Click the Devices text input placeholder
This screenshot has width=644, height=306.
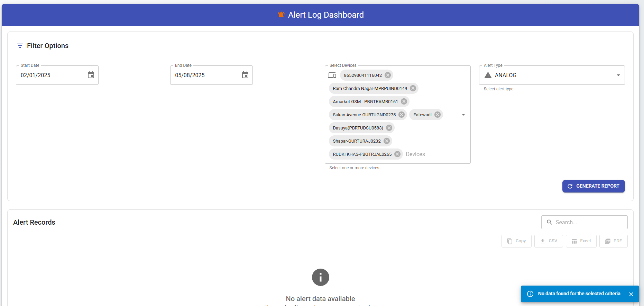(x=415, y=154)
